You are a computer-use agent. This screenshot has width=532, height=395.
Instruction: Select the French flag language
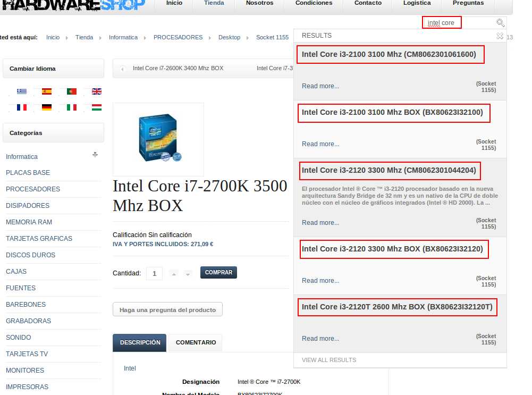(x=22, y=107)
